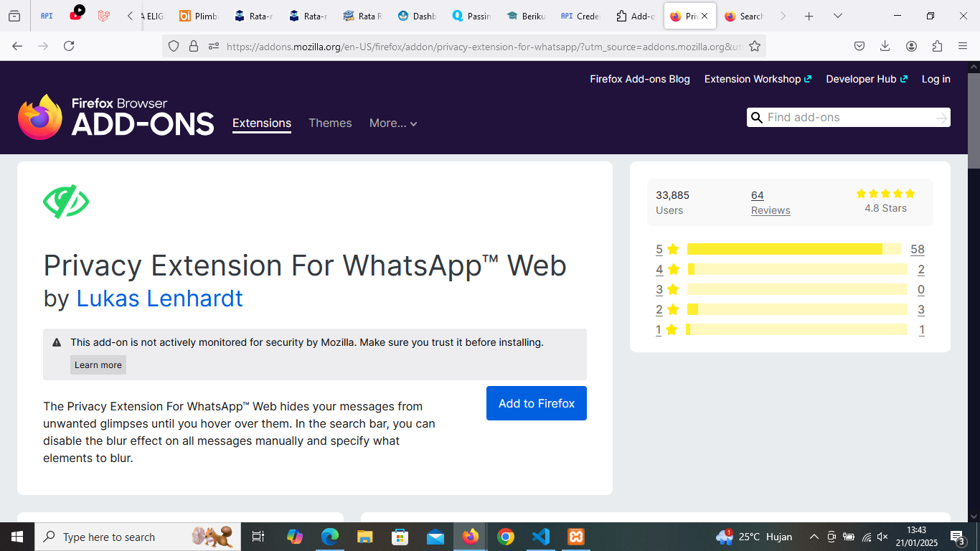
Task: Open Visual Studio Code from the taskbar
Action: coord(541,537)
